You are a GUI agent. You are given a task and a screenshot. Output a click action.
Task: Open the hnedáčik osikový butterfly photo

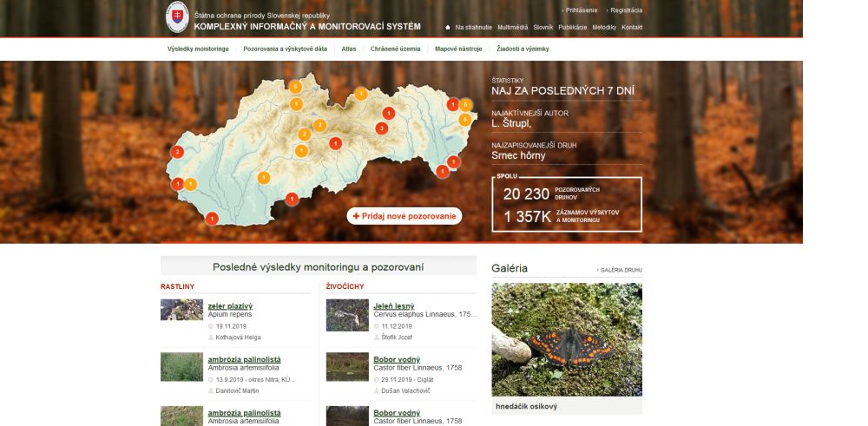click(x=567, y=340)
